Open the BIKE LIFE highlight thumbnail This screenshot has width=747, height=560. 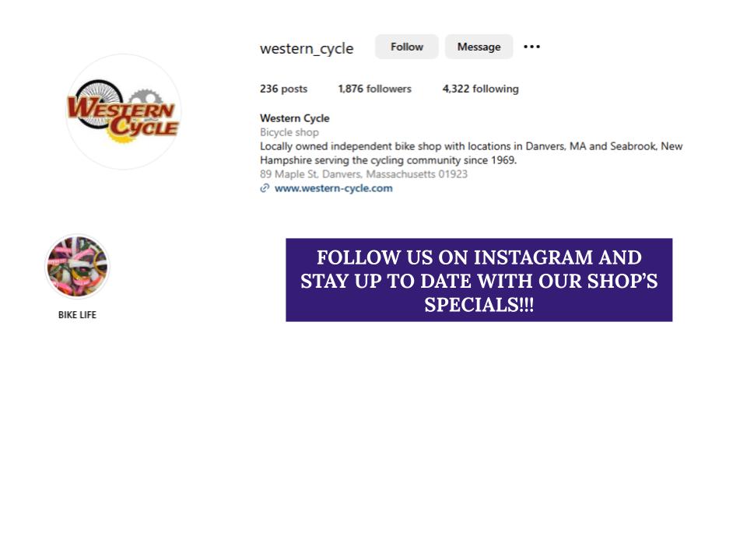[x=77, y=267]
